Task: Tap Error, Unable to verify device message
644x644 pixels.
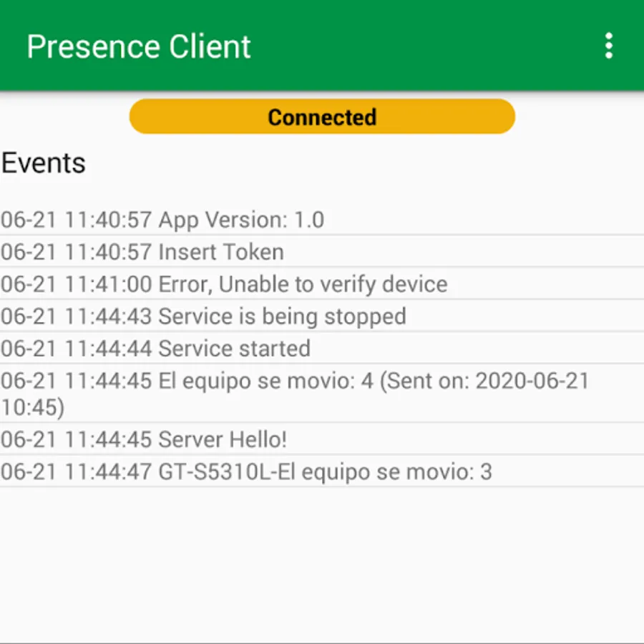Action: click(303, 284)
